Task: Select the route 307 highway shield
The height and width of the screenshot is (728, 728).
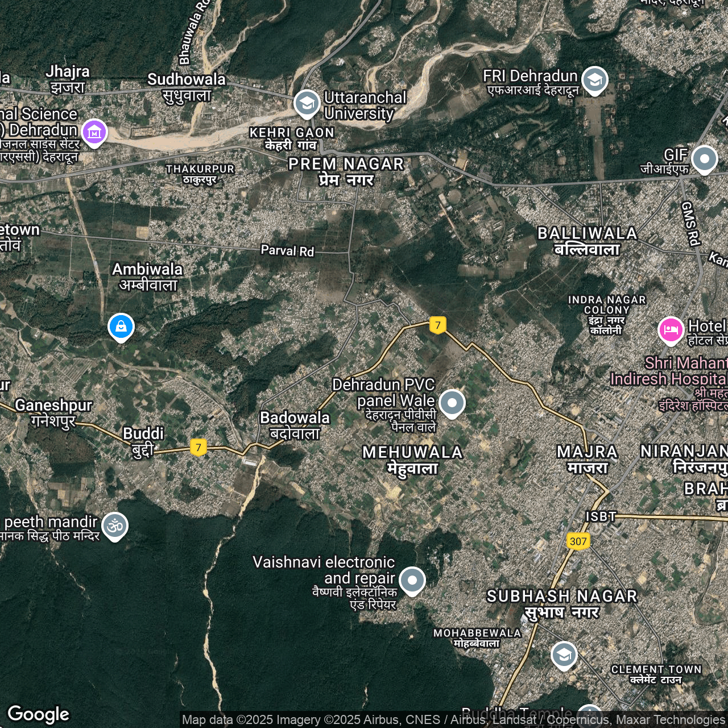Action: [578, 541]
